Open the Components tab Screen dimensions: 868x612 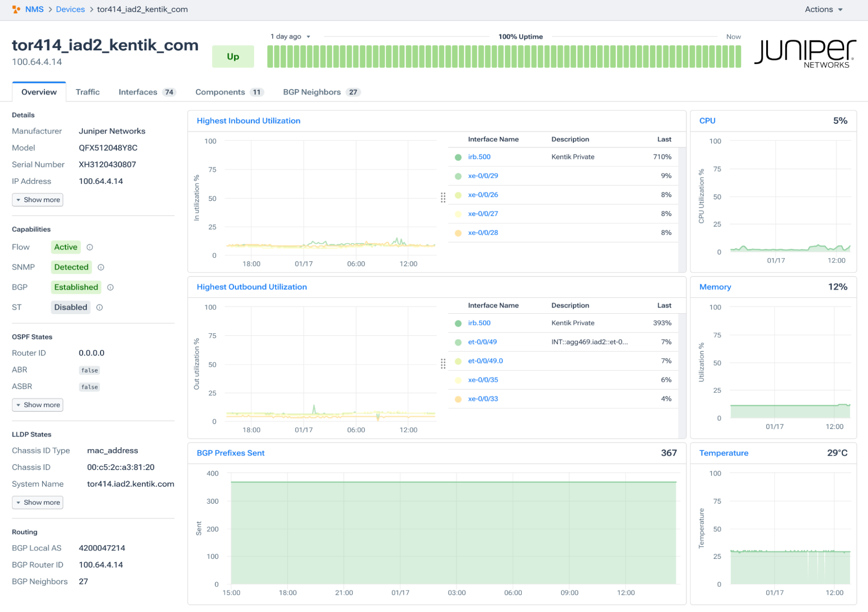229,92
